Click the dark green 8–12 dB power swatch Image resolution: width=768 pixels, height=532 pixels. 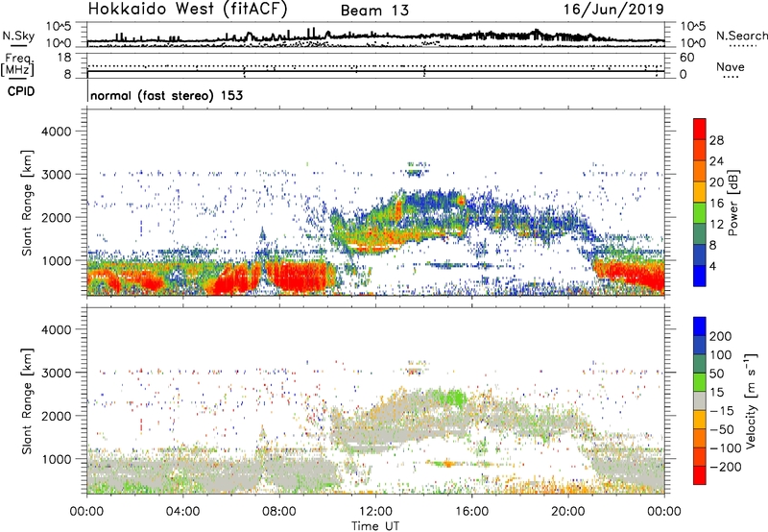coord(700,234)
